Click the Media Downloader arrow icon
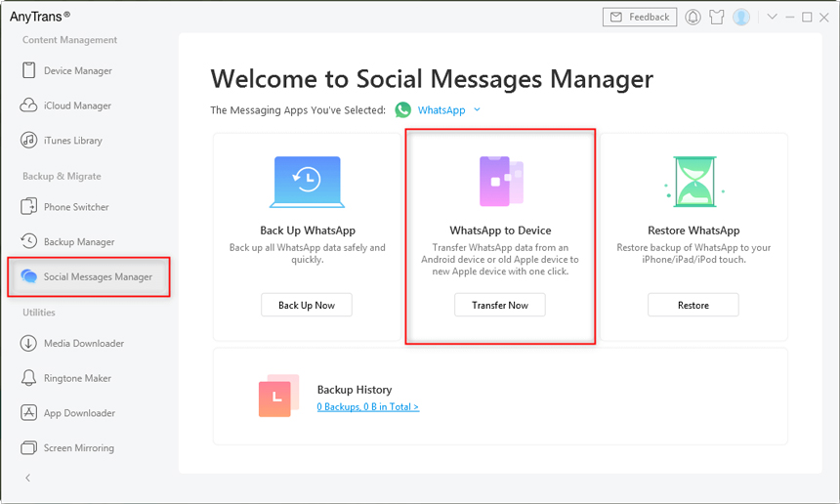The height and width of the screenshot is (504, 840). coord(28,343)
